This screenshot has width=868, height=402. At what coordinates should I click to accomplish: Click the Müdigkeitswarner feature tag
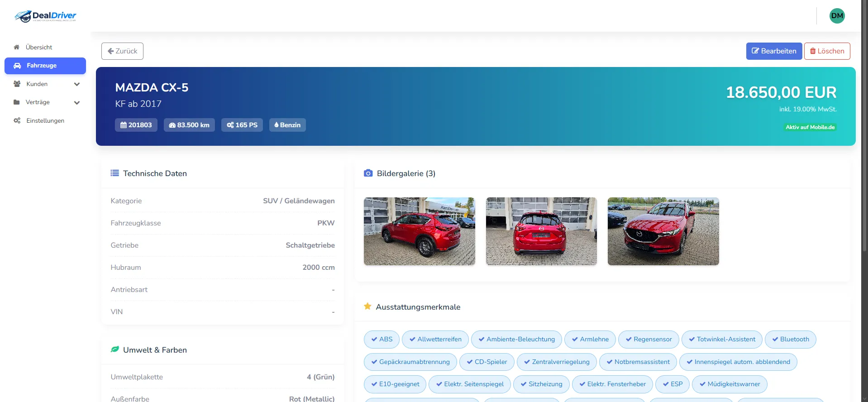730,384
